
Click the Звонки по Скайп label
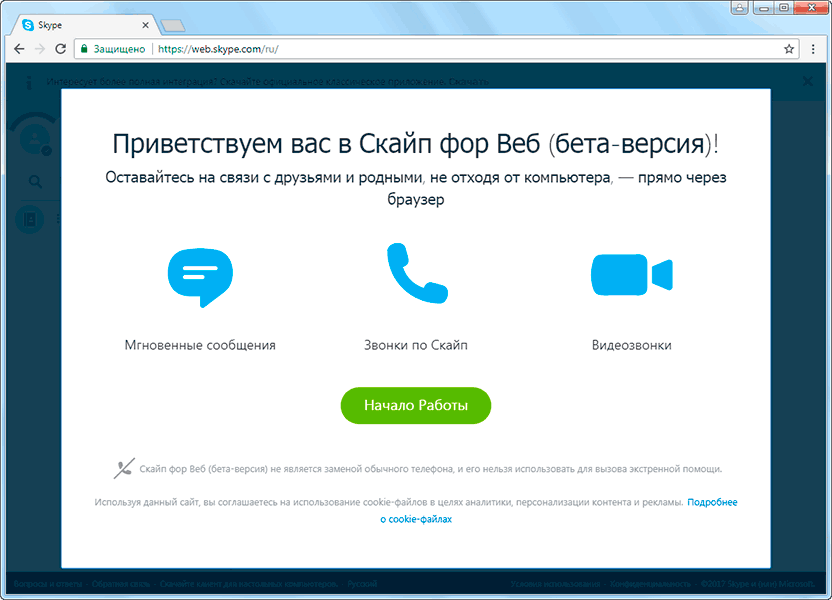point(416,345)
